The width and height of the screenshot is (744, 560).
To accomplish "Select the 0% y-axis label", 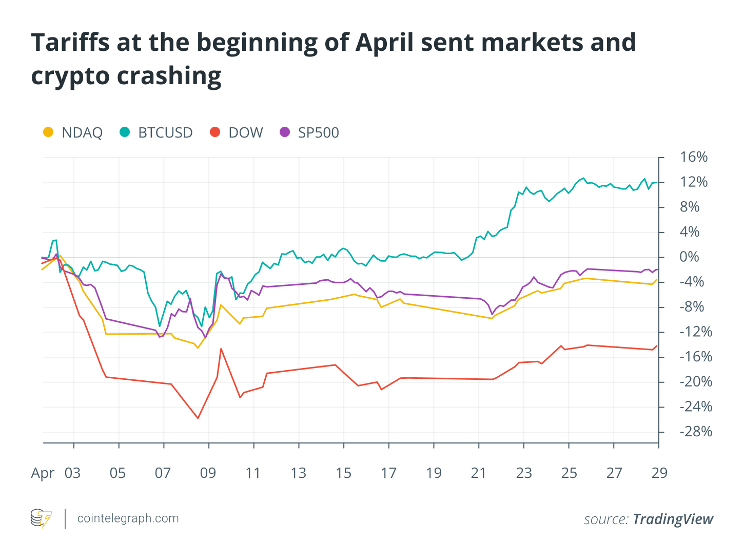I will coord(689,257).
